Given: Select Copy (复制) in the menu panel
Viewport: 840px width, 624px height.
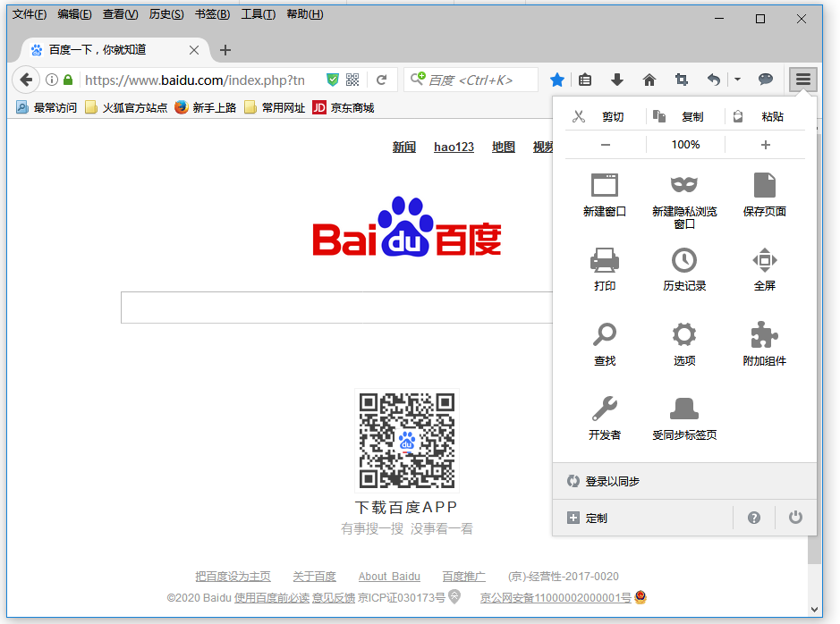Looking at the screenshot, I should coord(686,117).
